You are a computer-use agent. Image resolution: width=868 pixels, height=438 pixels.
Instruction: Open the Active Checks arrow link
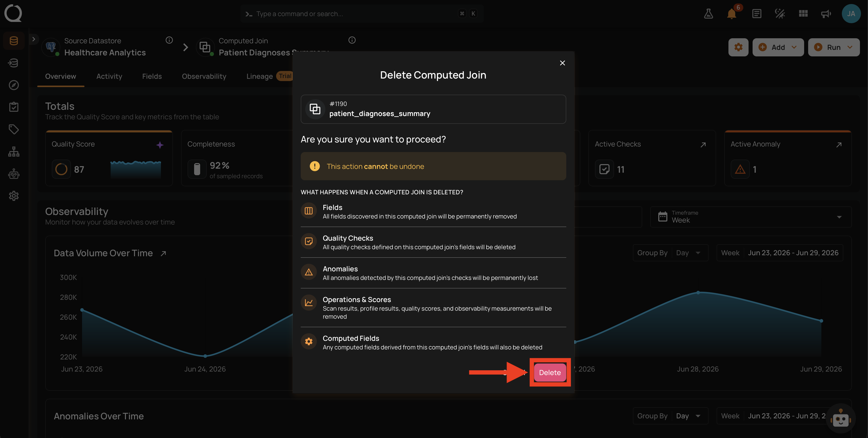point(703,145)
